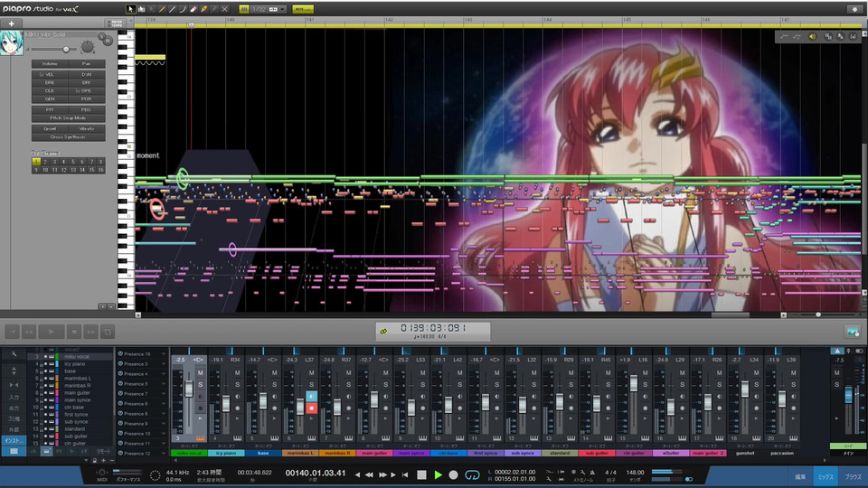Select the arrow pointer tool
This screenshot has width=868, height=488.
coord(130,9)
